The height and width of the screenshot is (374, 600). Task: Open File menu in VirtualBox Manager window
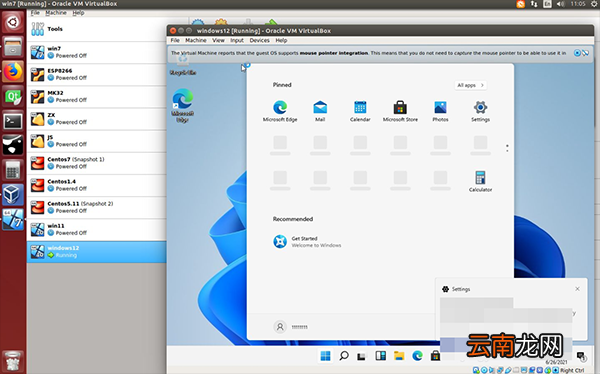(35, 13)
